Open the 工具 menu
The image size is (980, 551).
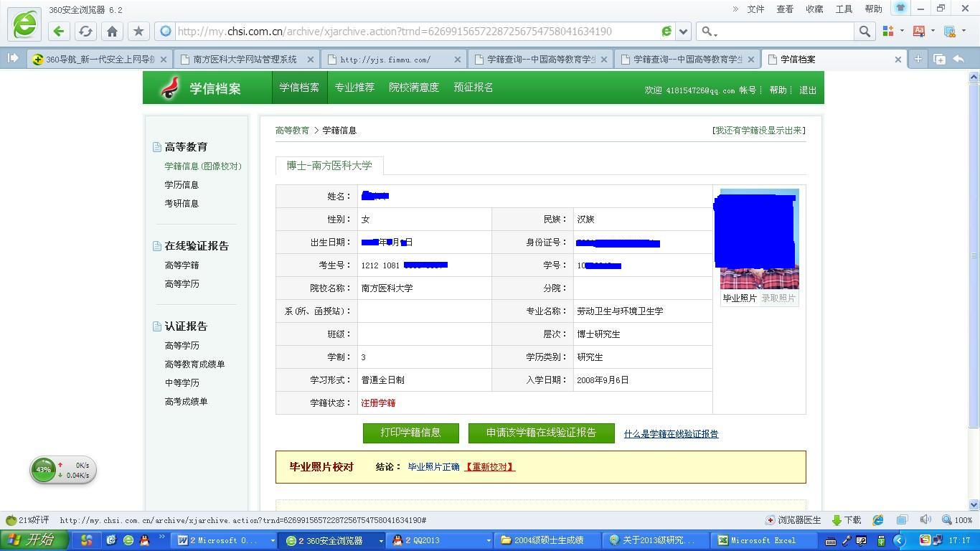844,9
